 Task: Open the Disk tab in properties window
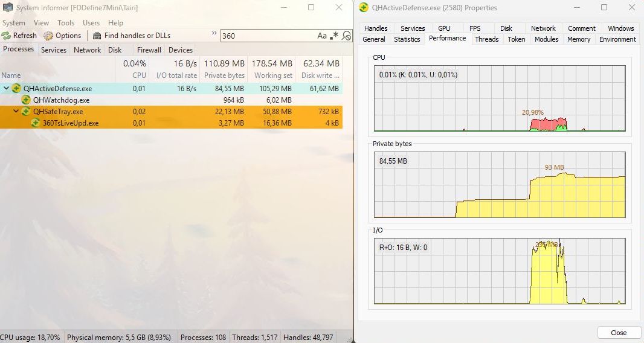[506, 28]
